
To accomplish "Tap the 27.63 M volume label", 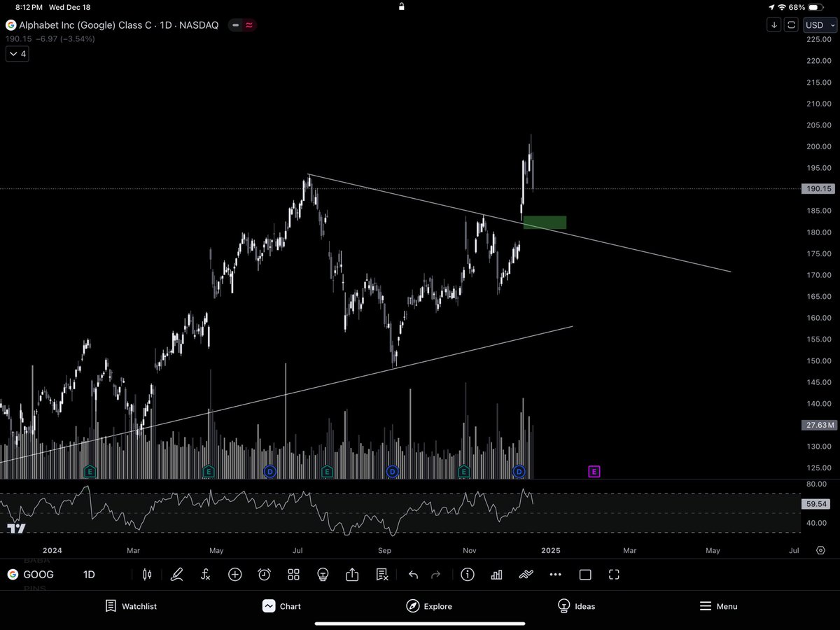I will click(818, 425).
